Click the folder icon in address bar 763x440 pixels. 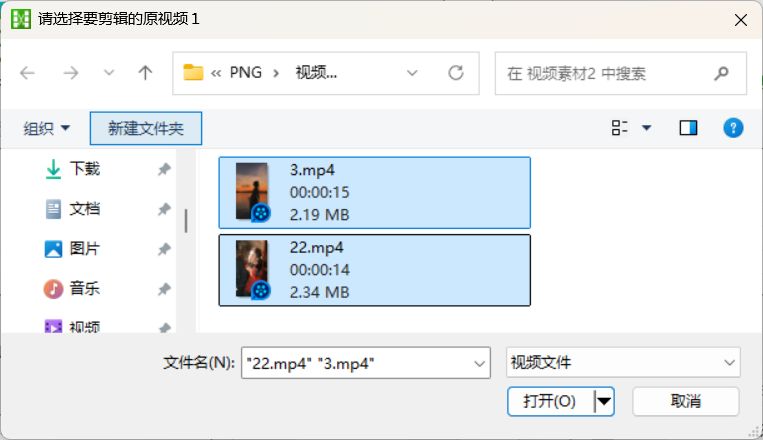point(193,73)
